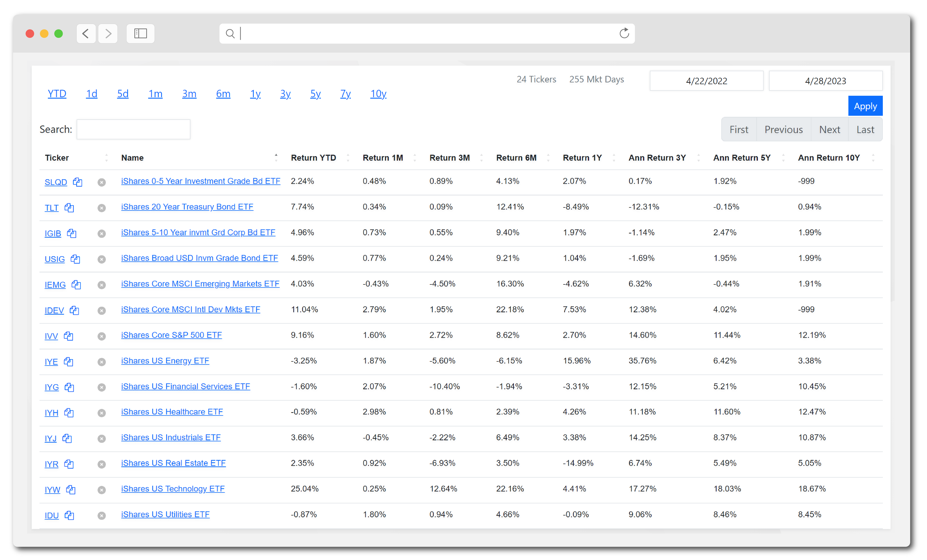Remove the USIG row with its x icon

click(x=102, y=259)
